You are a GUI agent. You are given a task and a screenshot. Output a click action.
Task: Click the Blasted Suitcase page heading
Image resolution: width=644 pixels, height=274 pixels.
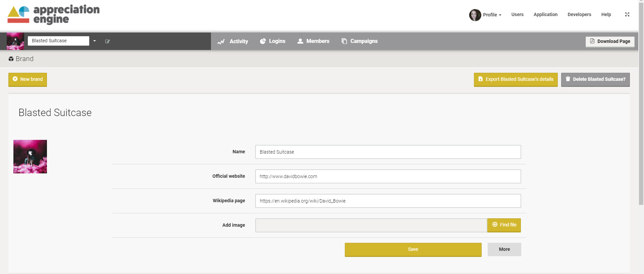pos(55,113)
